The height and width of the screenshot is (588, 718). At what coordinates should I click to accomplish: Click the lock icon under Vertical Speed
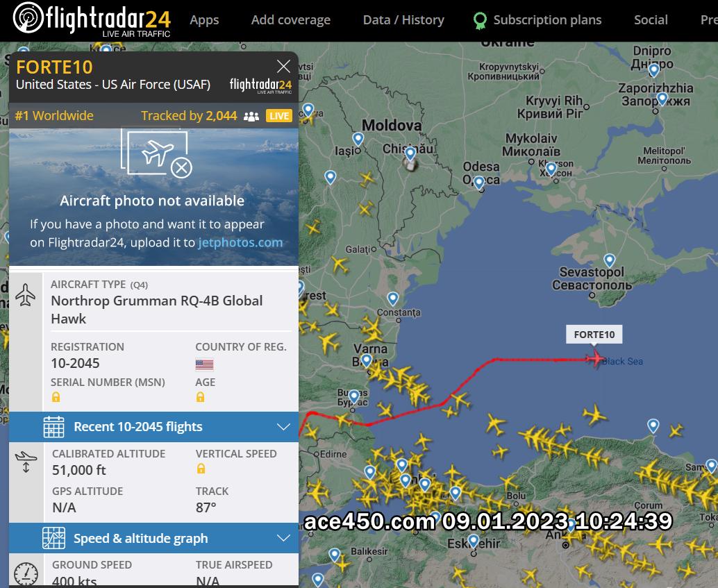pos(201,469)
